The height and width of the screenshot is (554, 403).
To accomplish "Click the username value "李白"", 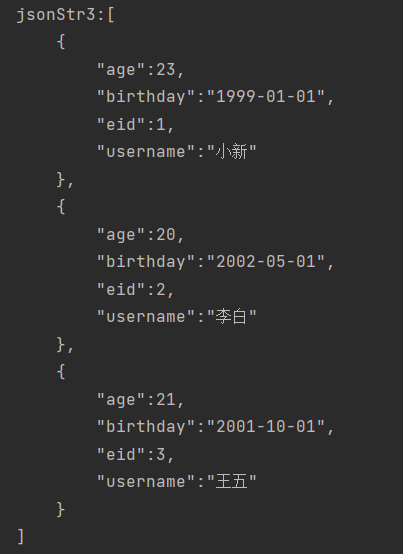I will pos(231,317).
